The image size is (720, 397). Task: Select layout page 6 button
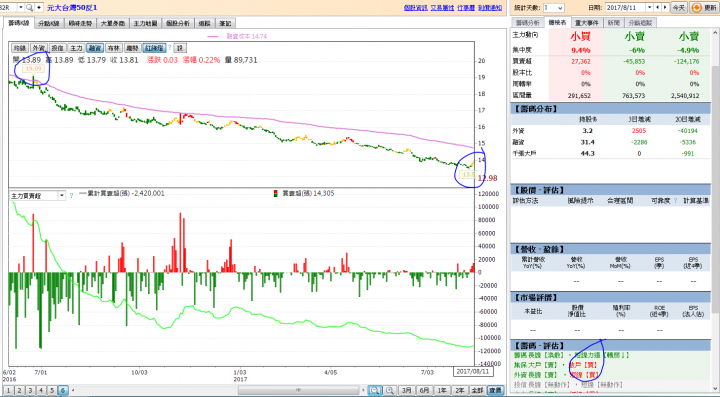tap(63, 391)
